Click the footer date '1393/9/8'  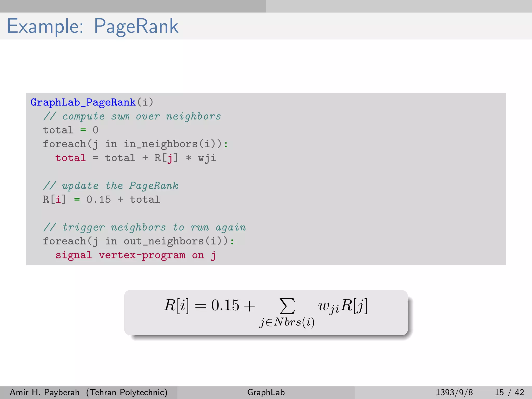click(x=454, y=392)
